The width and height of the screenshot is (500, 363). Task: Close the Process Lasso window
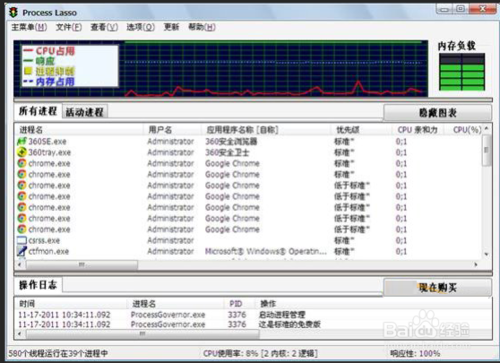coord(482,9)
